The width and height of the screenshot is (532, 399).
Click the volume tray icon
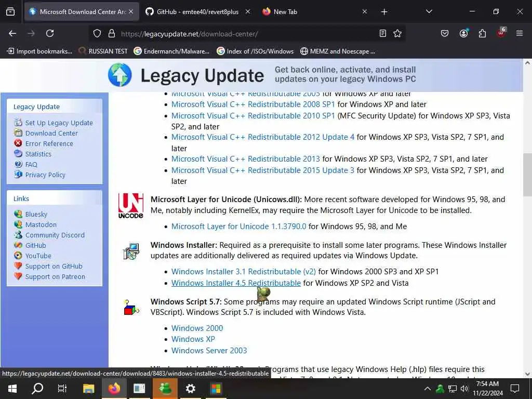point(464,389)
